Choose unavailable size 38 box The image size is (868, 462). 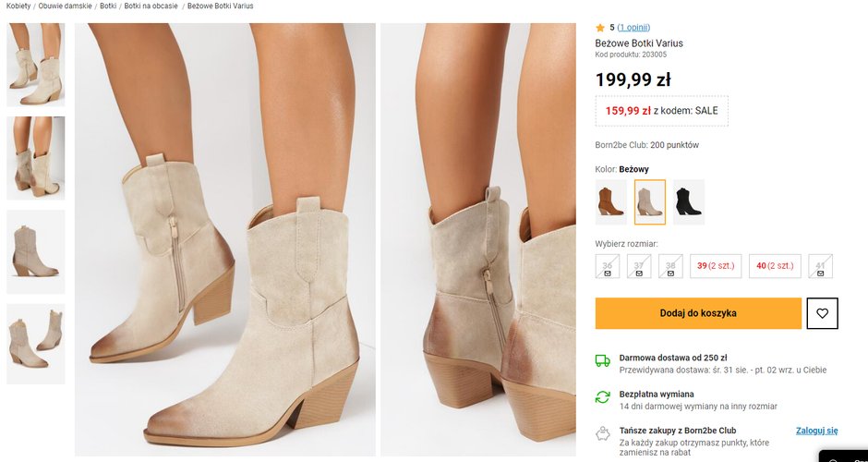670,266
